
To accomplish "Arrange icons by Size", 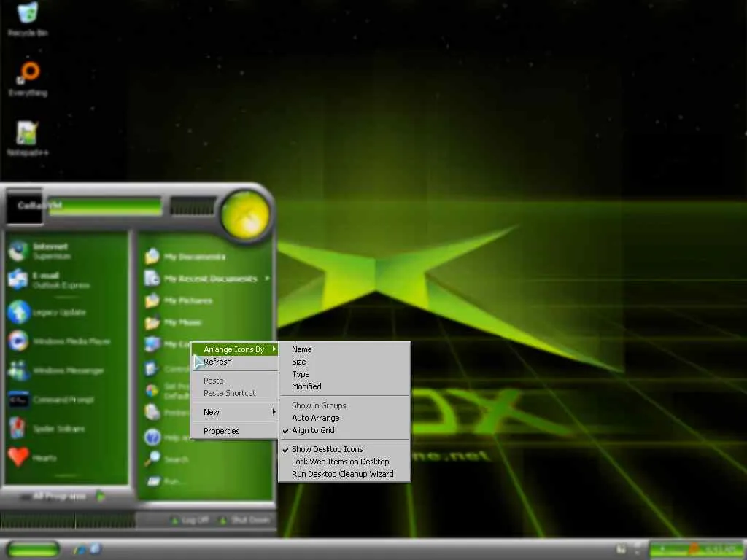I will (344, 362).
